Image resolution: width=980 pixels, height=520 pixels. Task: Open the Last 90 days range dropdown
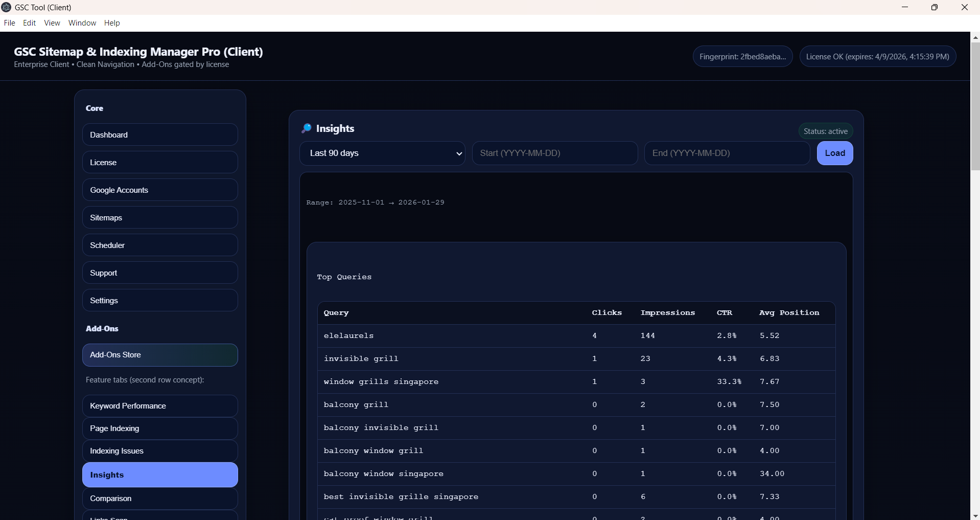pyautogui.click(x=382, y=153)
